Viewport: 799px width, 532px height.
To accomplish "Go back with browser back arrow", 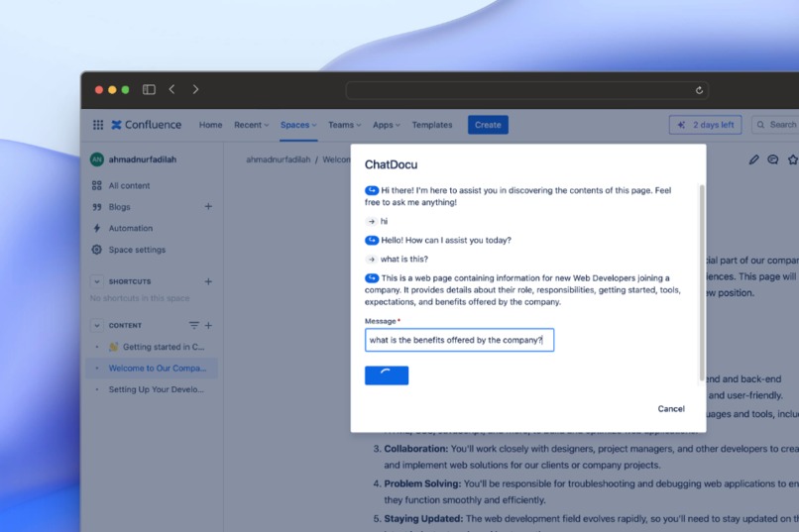I will (x=172, y=89).
